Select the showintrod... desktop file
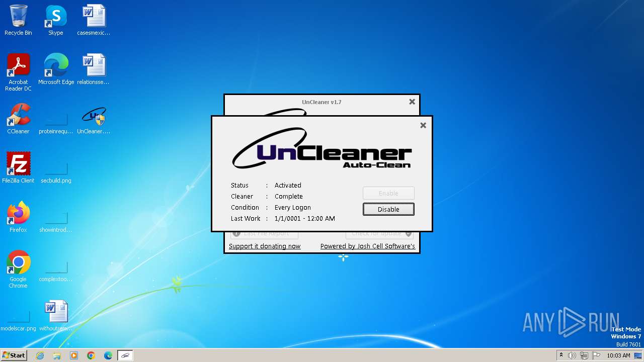The width and height of the screenshot is (644, 362). (x=56, y=222)
